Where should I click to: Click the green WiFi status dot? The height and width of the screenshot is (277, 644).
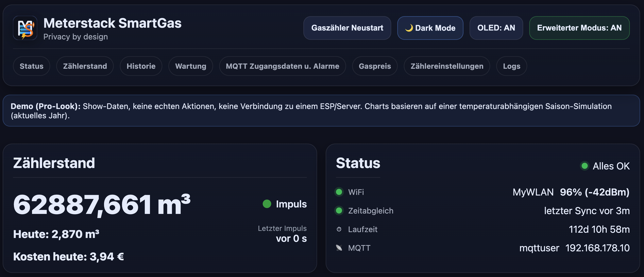click(x=339, y=192)
